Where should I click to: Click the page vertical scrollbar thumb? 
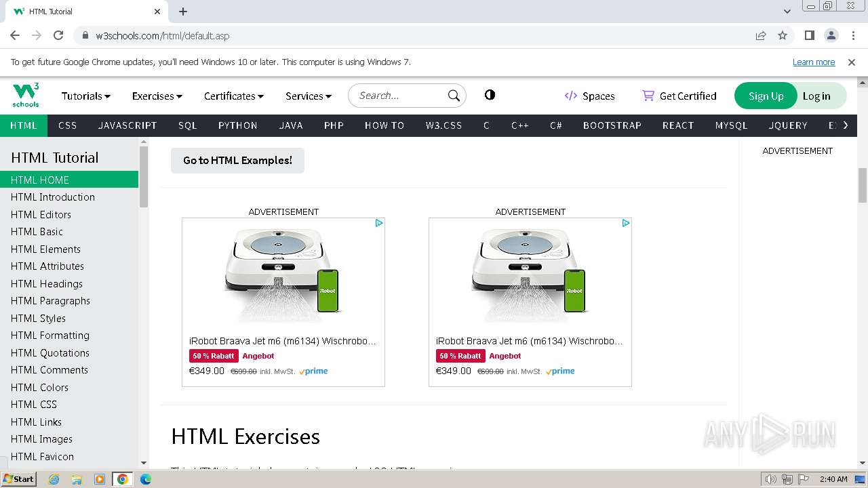(x=862, y=185)
